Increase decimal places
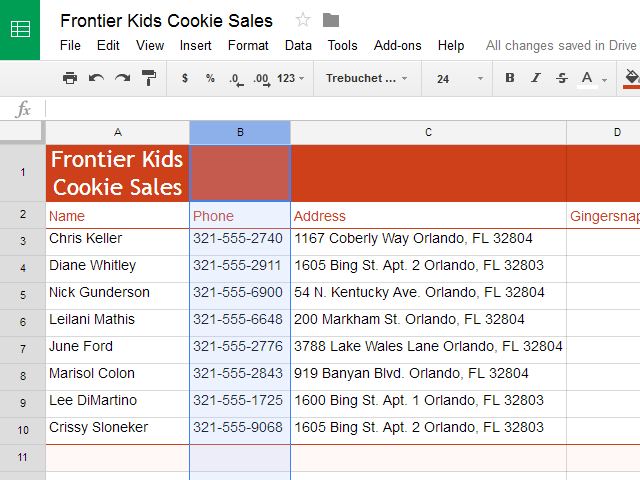640x480 pixels. 261,78
